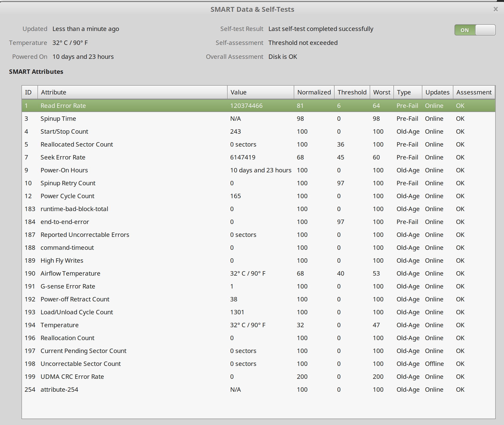Select the Read Error Rate row
Image resolution: width=504 pixels, height=425 pixels.
point(63,106)
